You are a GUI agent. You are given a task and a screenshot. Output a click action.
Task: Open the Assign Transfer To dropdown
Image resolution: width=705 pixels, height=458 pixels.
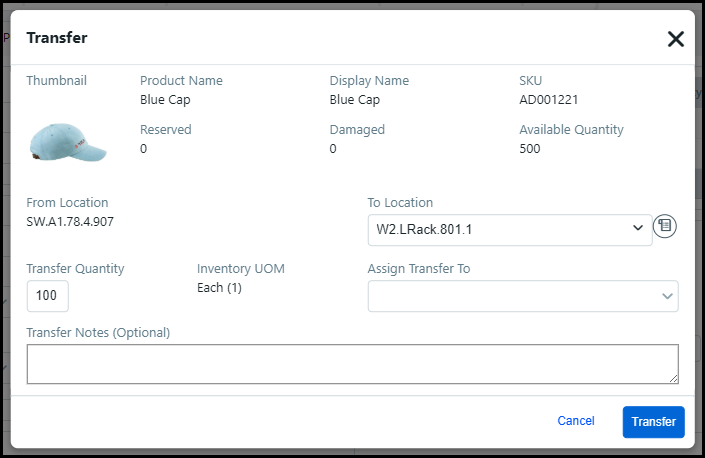coord(522,296)
